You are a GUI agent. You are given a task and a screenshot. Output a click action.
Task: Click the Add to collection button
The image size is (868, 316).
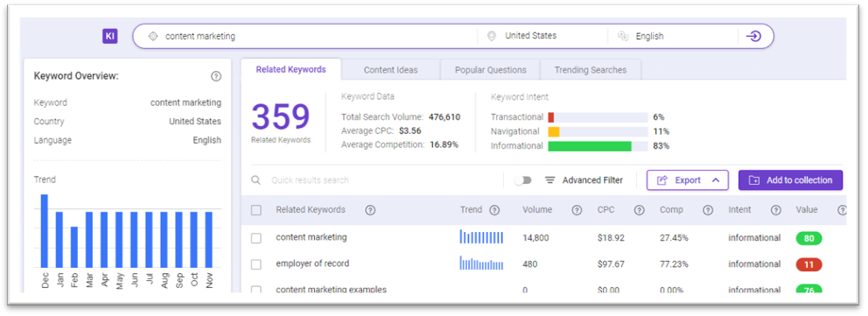(790, 180)
